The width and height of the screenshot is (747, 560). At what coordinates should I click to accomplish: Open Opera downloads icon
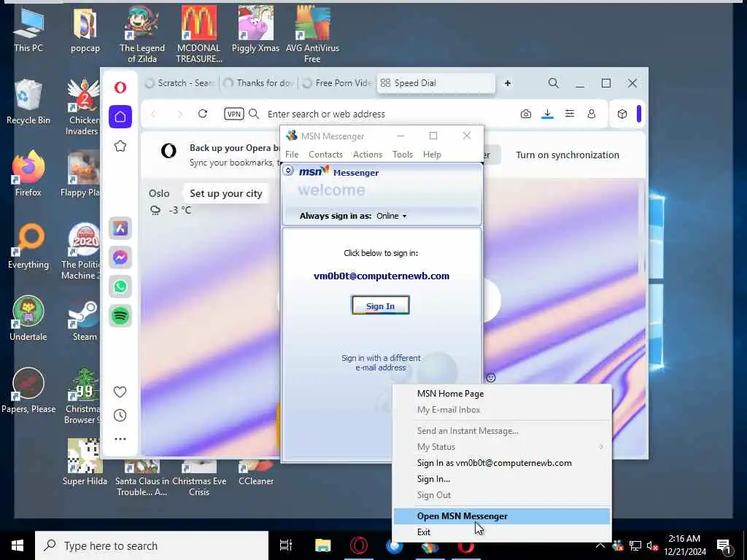547,114
